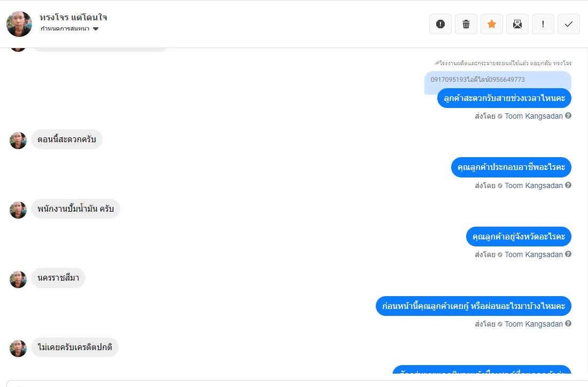This screenshot has width=588, height=387.
Task: Click the spam report octagon icon
Action: (x=440, y=24)
